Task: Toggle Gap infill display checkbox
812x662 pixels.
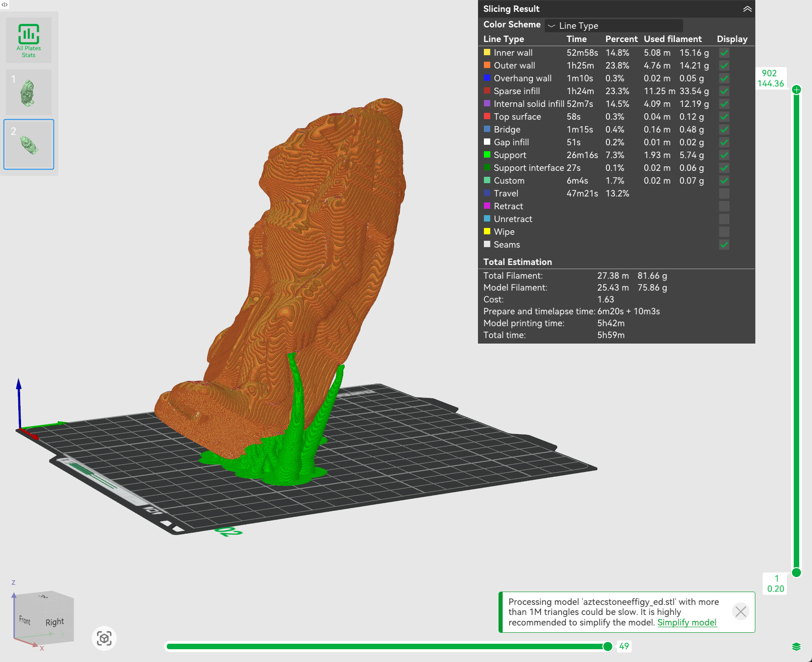Action: click(x=724, y=143)
